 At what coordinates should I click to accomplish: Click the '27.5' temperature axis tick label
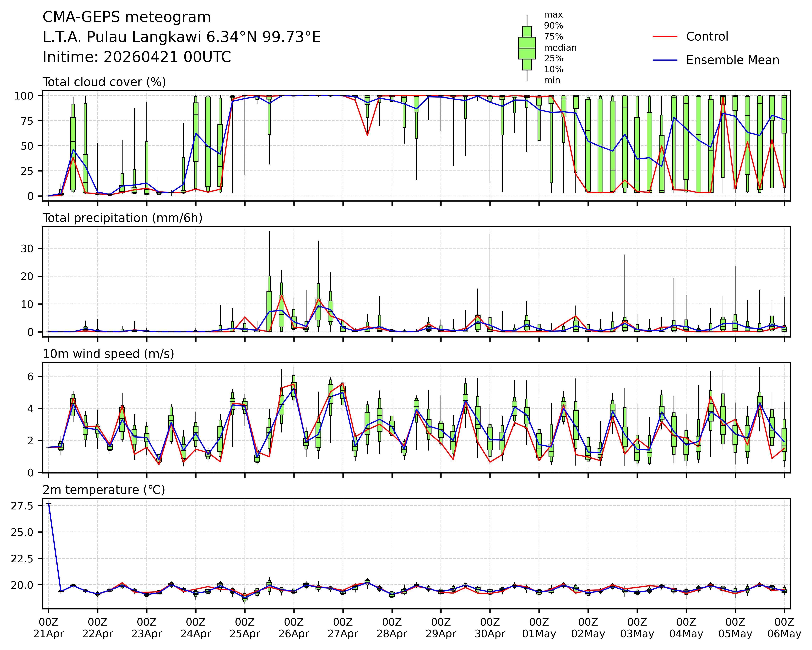22,506
